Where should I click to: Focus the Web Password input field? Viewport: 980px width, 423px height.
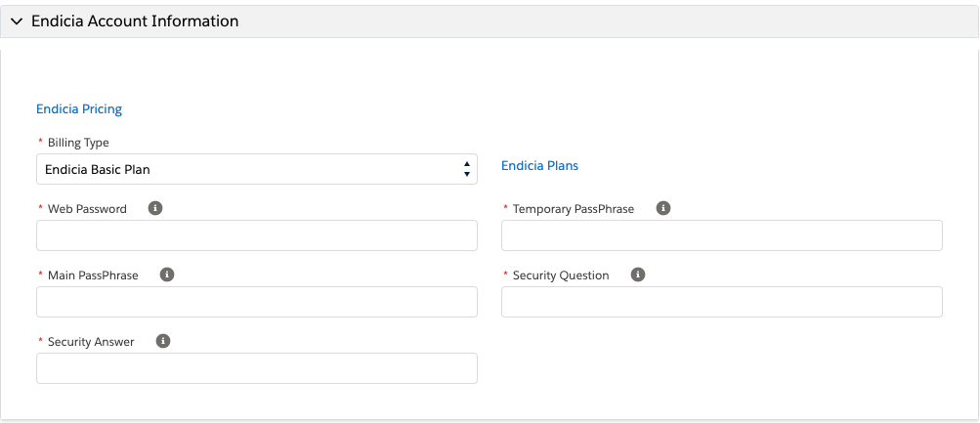coord(257,235)
